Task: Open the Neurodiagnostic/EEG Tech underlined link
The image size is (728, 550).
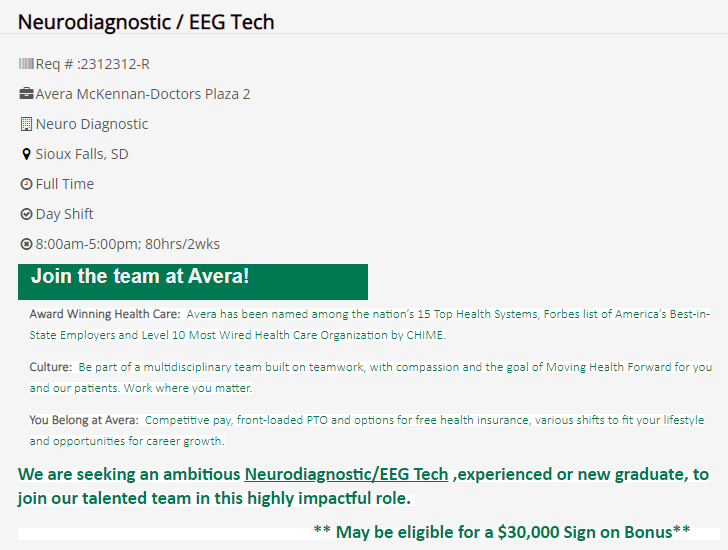Action: click(346, 474)
